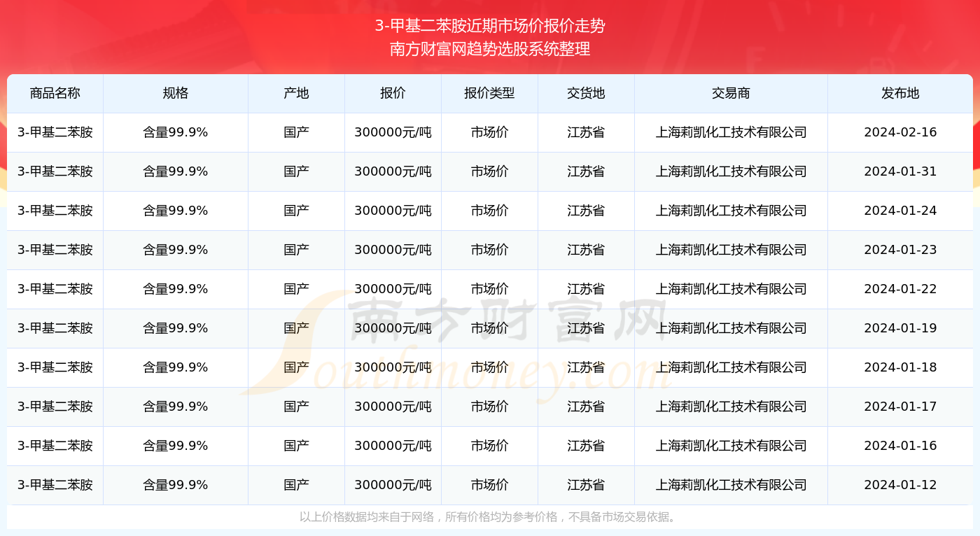Viewport: 980px width, 536px height.
Task: Click 江苏省 in the 2024-01-31 row
Action: (x=586, y=171)
